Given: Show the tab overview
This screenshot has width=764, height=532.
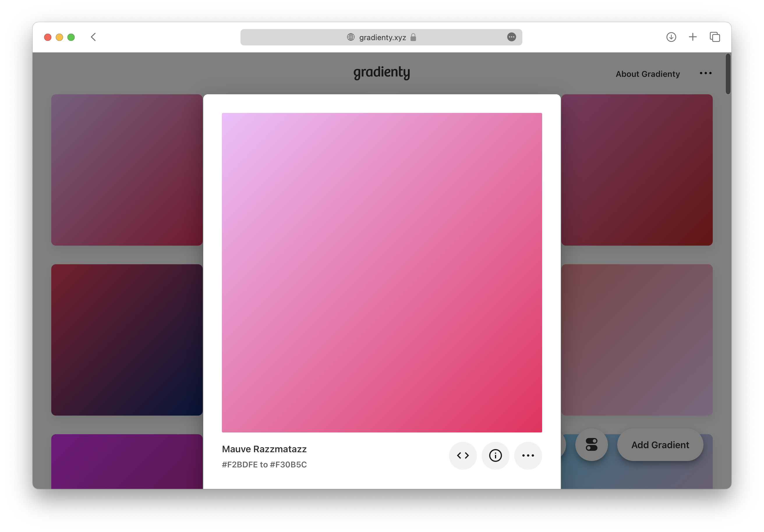Looking at the screenshot, I should coord(715,37).
